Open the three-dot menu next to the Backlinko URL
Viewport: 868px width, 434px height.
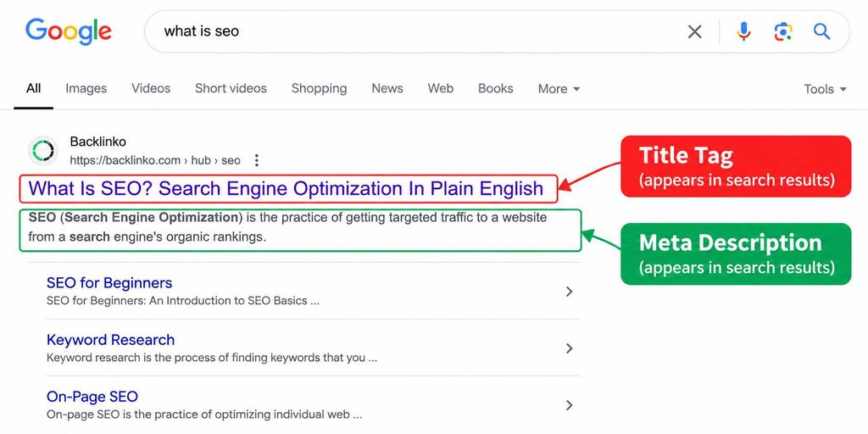[x=256, y=160]
